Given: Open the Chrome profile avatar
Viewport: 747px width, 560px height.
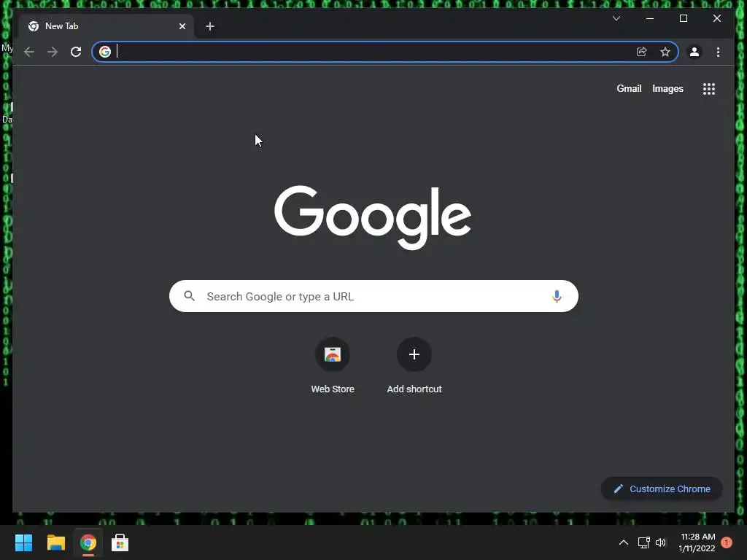Looking at the screenshot, I should point(694,52).
